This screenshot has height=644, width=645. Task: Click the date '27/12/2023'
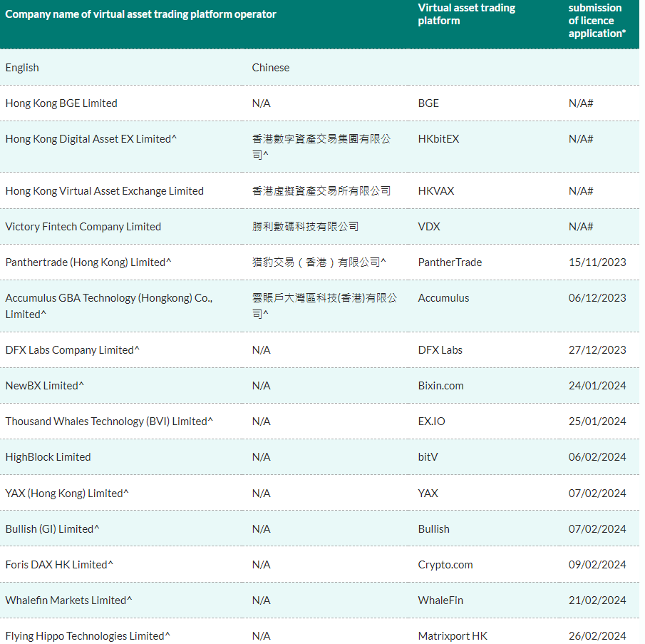pyautogui.click(x=597, y=350)
